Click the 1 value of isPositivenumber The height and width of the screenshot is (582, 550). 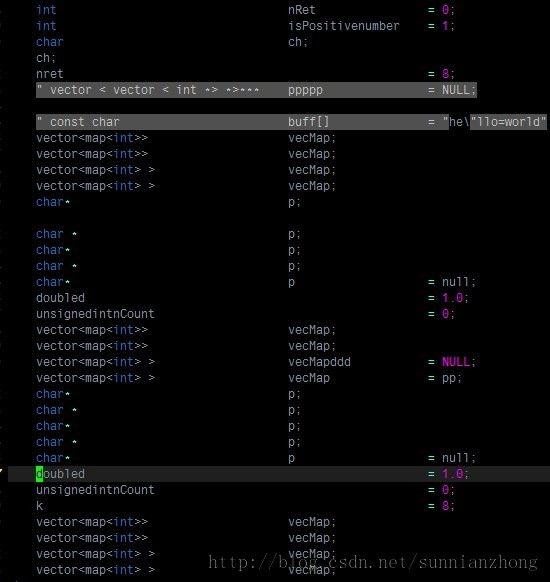coord(445,26)
